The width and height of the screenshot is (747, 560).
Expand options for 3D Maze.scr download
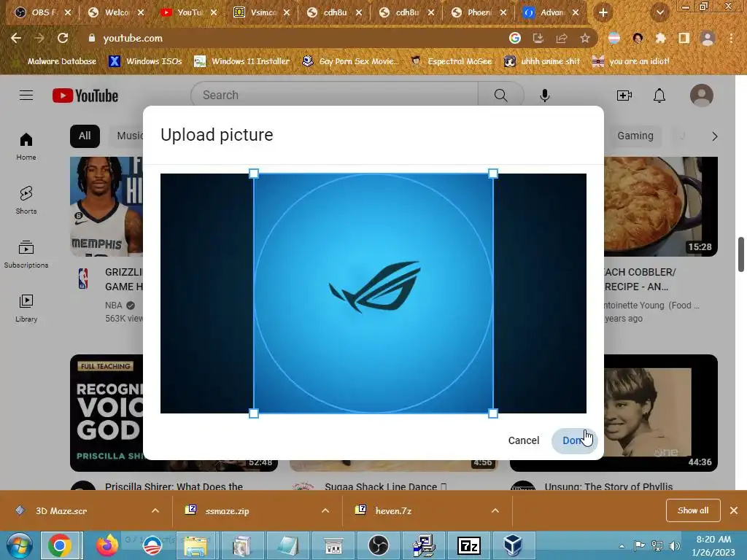point(155,510)
